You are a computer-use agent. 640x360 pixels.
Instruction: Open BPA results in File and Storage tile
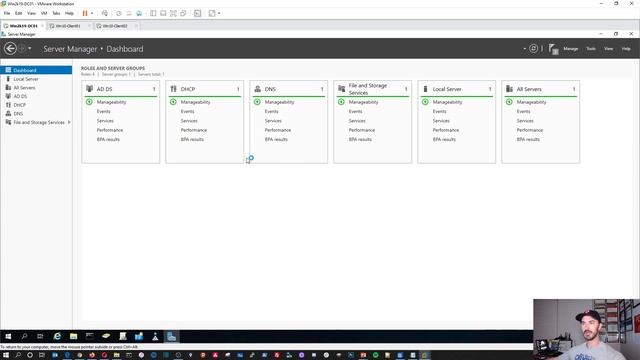point(360,139)
